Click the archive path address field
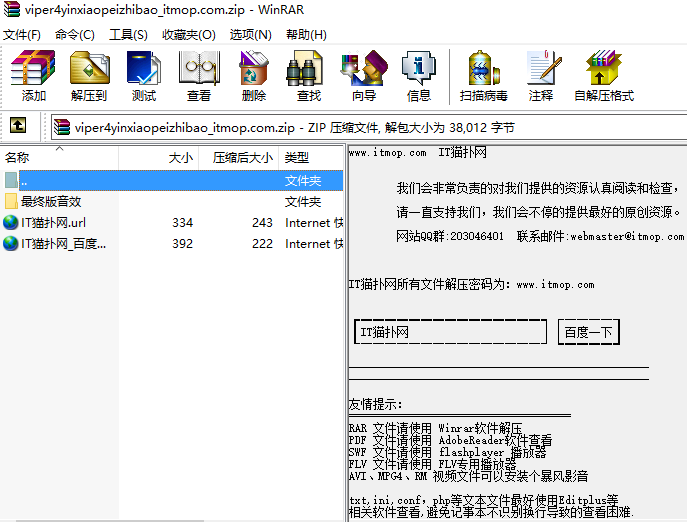Screen dimensions: 687x522 click(368, 128)
